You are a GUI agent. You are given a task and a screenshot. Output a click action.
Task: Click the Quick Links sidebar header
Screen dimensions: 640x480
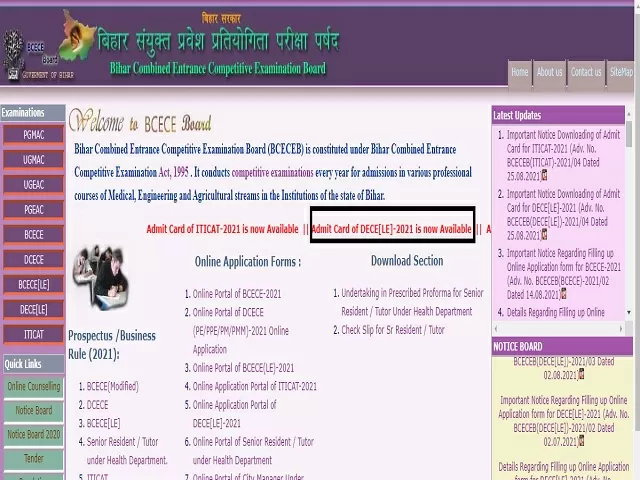33,364
